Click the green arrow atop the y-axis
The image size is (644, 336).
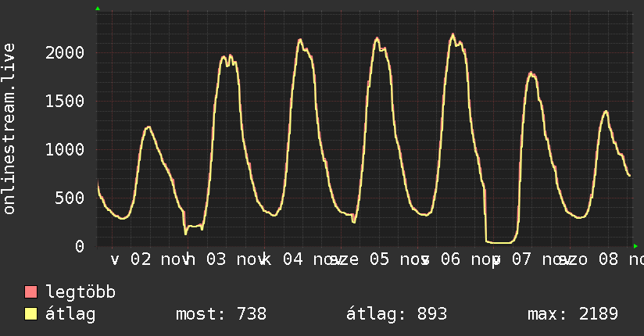98,9
